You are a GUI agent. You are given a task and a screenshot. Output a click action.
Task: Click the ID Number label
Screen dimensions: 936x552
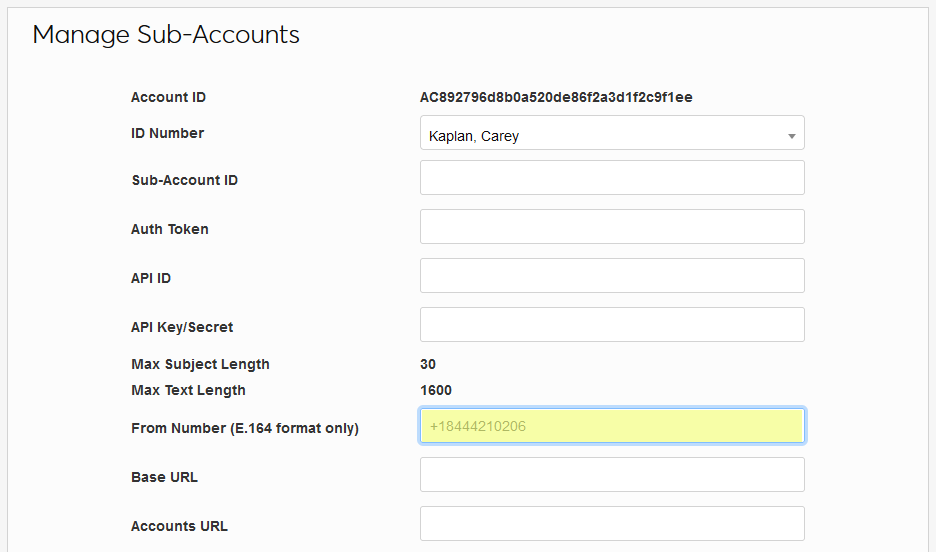pos(167,133)
